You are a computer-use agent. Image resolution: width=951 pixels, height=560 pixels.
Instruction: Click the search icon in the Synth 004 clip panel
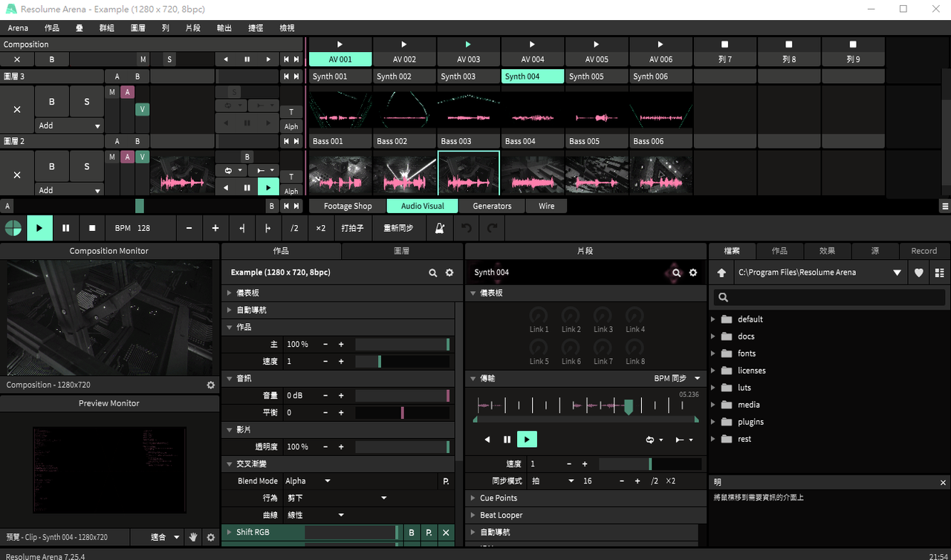click(676, 273)
